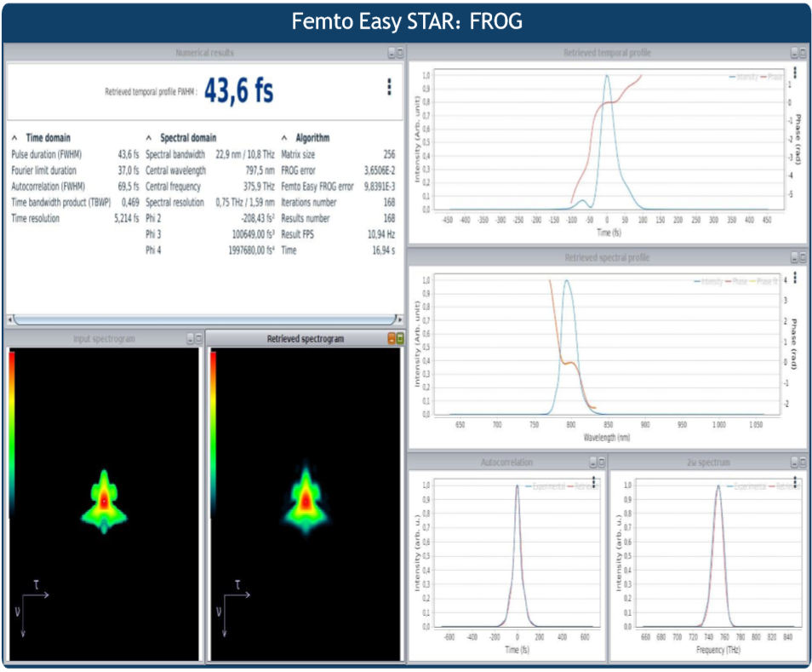The width and height of the screenshot is (812, 672).
Task: Click the Numerical results panel header
Action: pyautogui.click(x=204, y=53)
